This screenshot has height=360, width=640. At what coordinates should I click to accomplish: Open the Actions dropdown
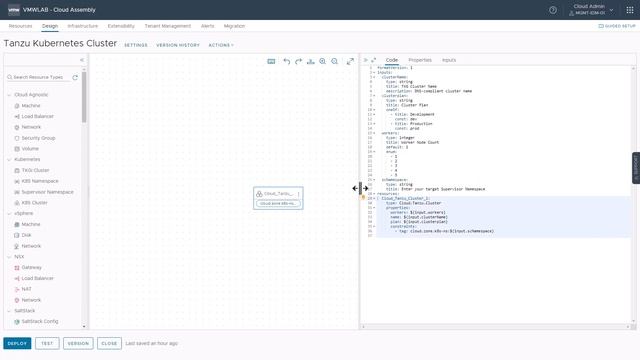tap(221, 45)
